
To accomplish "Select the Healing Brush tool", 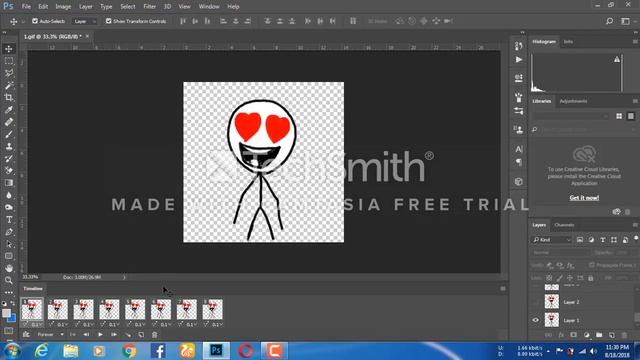I will 9,122.
